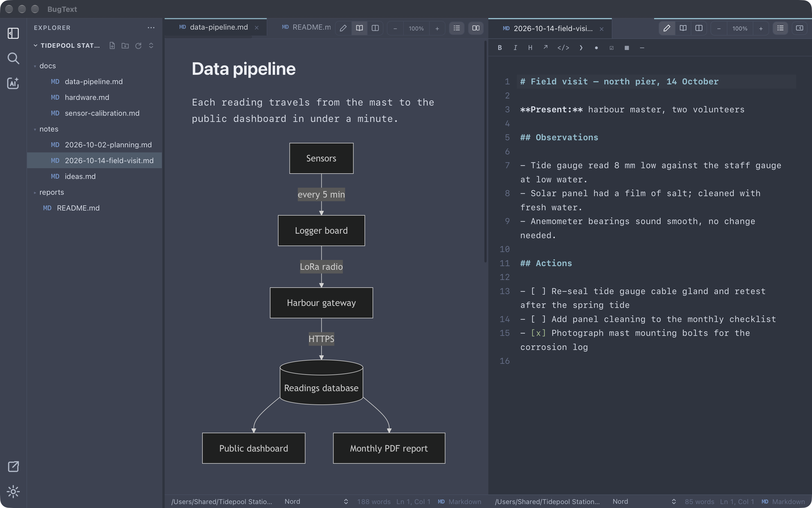
Task: Refresh the Tidepool Station file tree
Action: pyautogui.click(x=138, y=45)
